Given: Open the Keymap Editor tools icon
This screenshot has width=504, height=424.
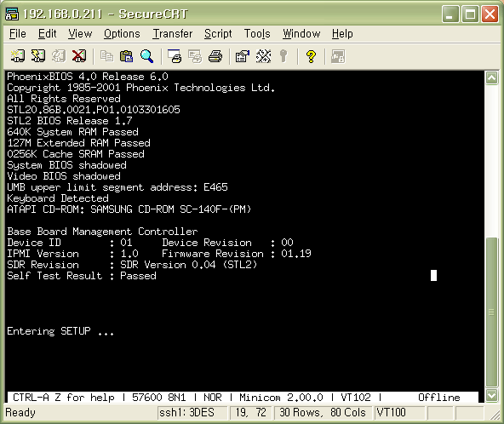Looking at the screenshot, I should pyautogui.click(x=263, y=56).
